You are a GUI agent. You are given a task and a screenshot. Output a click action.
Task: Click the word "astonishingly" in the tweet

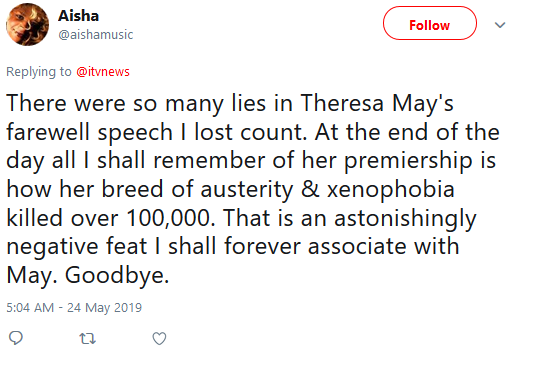coord(405,218)
